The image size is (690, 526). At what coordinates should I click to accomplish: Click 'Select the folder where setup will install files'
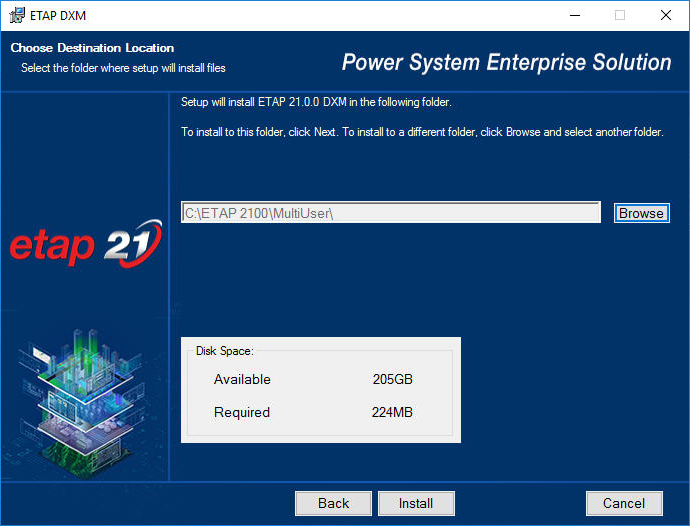click(123, 68)
